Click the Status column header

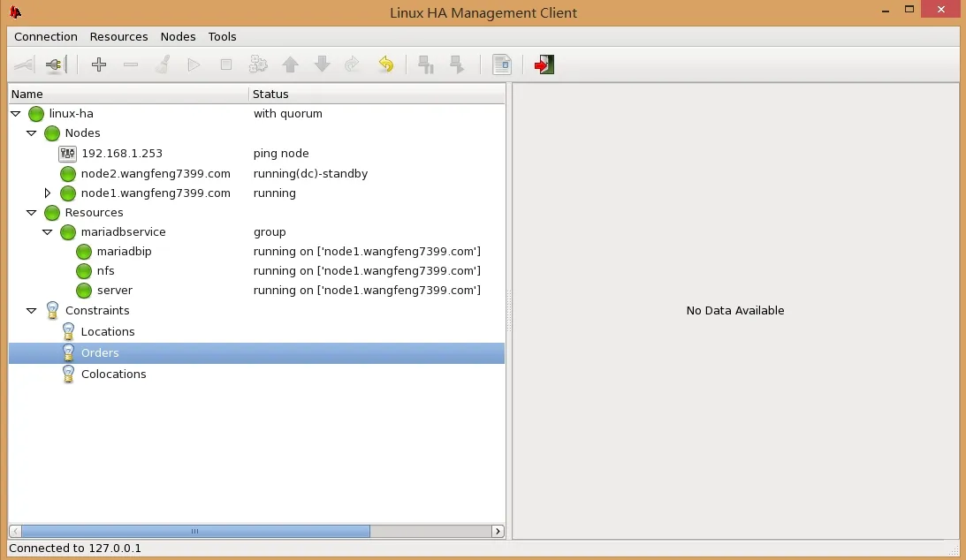pyautogui.click(x=377, y=95)
